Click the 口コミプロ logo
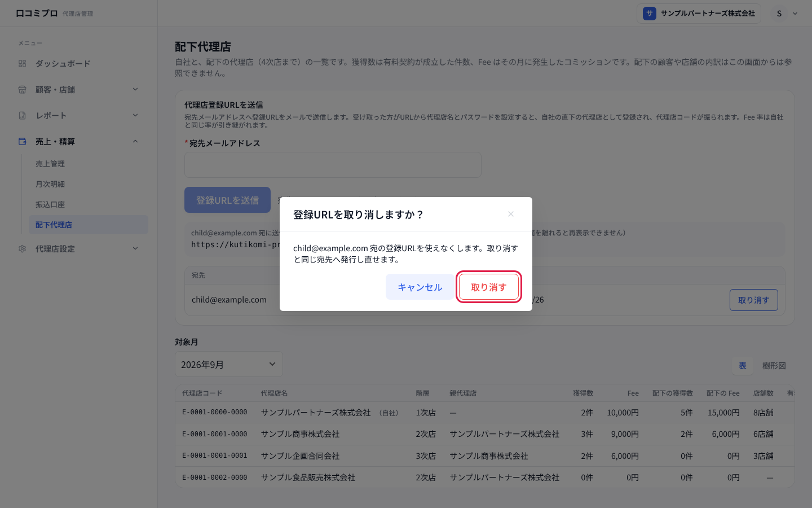Image resolution: width=812 pixels, height=508 pixels. [37, 13]
